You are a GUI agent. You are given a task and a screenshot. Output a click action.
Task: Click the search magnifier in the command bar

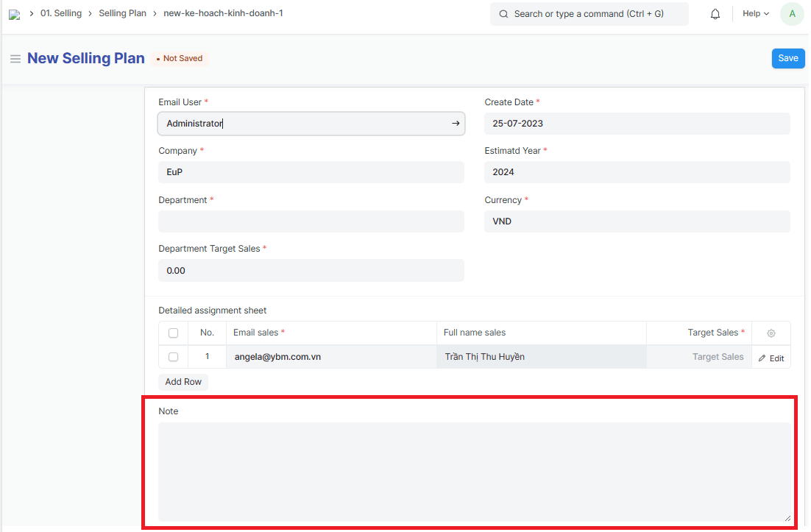tap(503, 14)
